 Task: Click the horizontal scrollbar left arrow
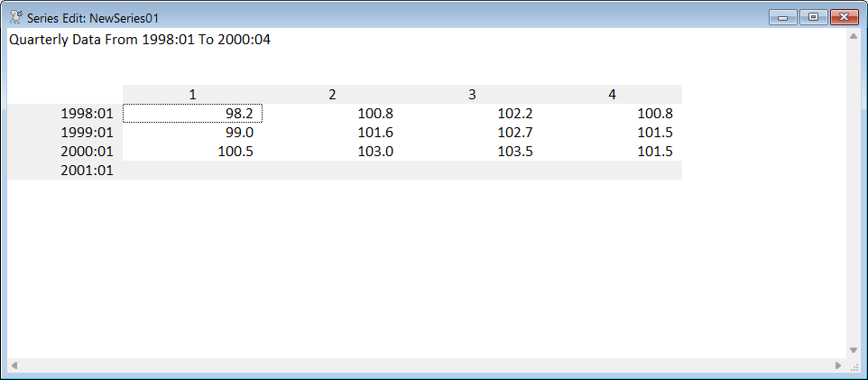point(14,366)
